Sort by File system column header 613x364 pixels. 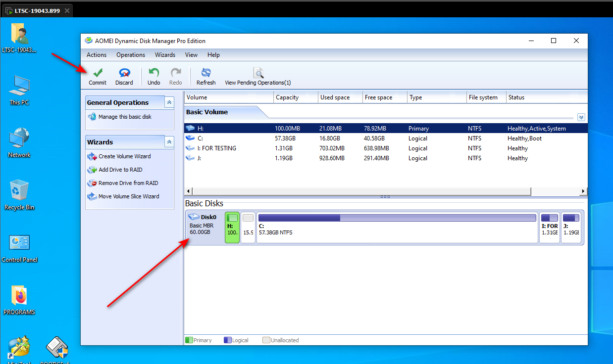point(486,97)
